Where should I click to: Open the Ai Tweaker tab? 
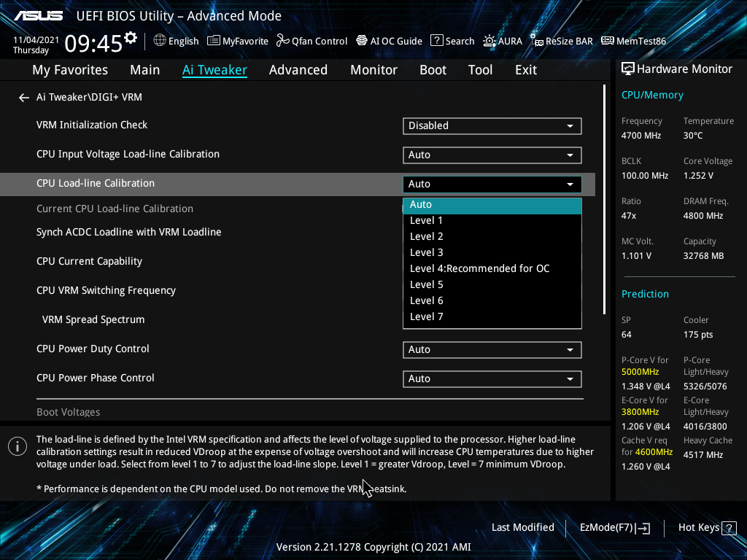pos(214,70)
